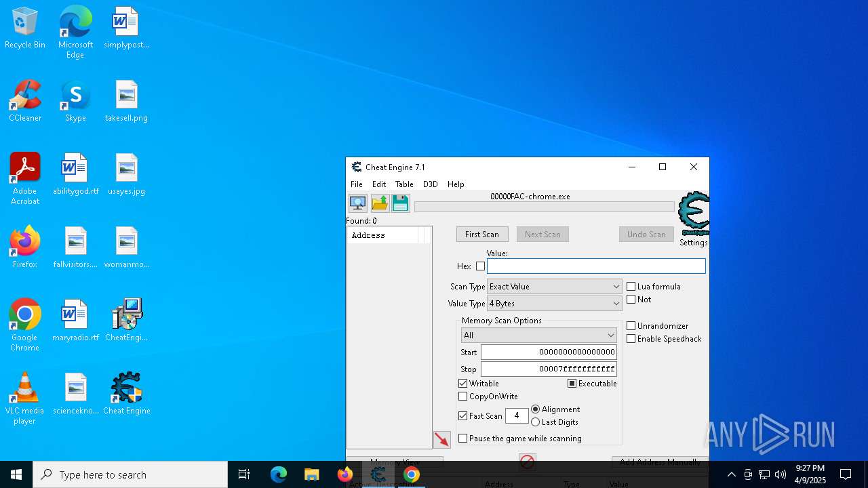Open the Value Type dropdown

554,304
